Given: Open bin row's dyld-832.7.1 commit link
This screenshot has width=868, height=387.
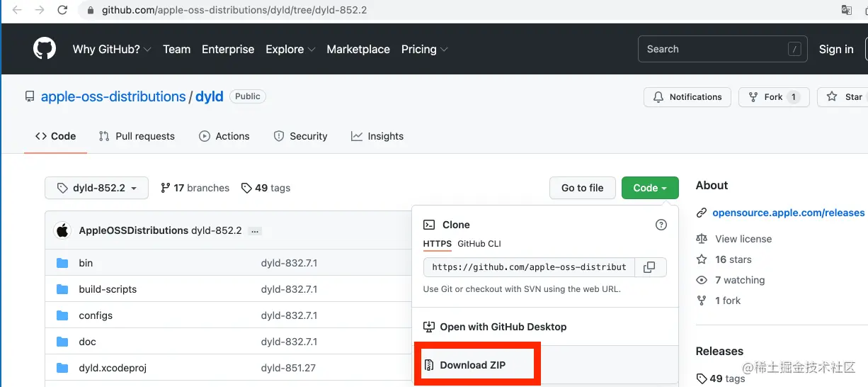Looking at the screenshot, I should coord(289,263).
